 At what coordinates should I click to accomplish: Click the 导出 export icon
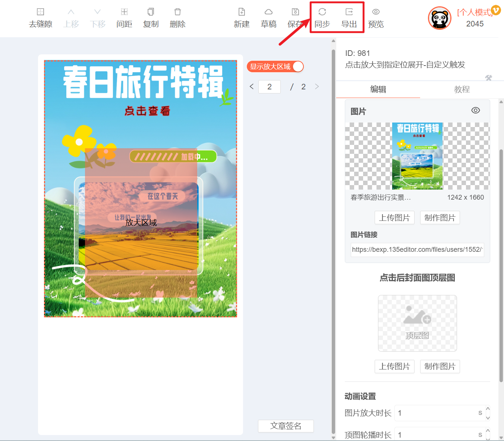coord(349,12)
